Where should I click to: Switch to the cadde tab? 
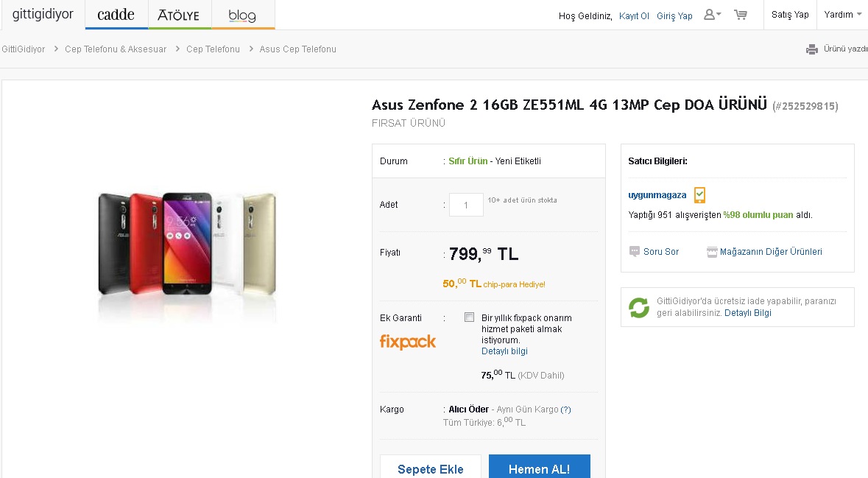point(116,15)
